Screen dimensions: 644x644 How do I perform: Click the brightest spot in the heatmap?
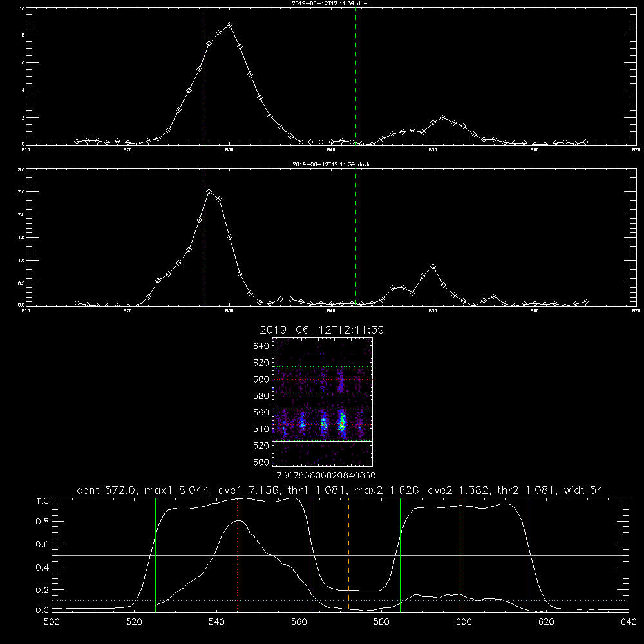tap(342, 423)
